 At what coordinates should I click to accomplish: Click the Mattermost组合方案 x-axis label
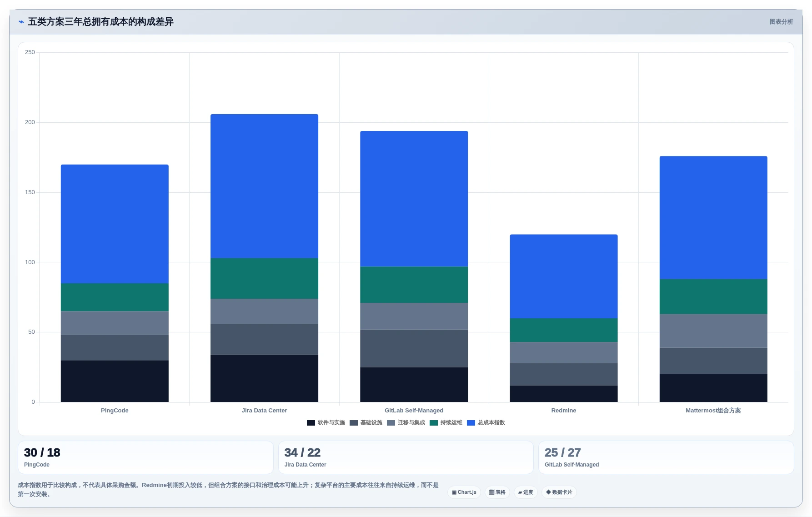point(713,411)
